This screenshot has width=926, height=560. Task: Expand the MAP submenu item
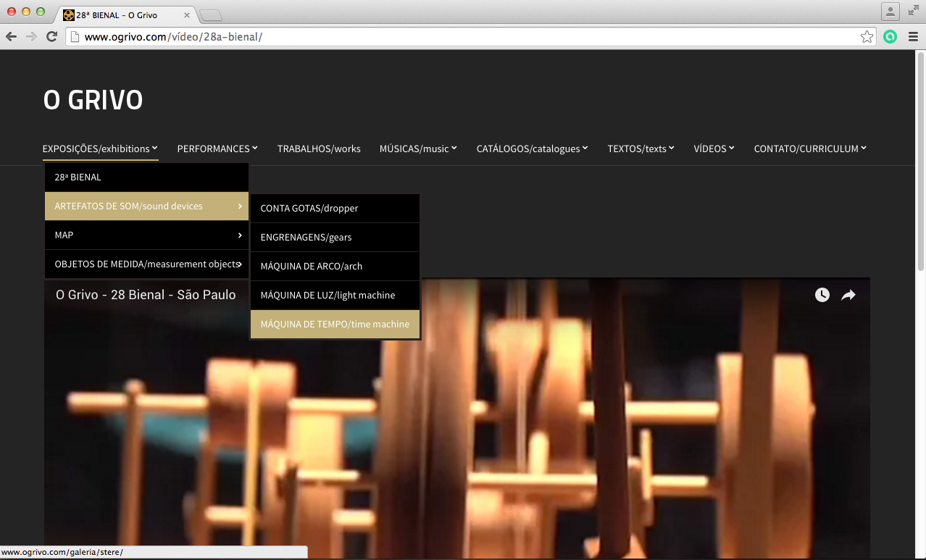146,235
